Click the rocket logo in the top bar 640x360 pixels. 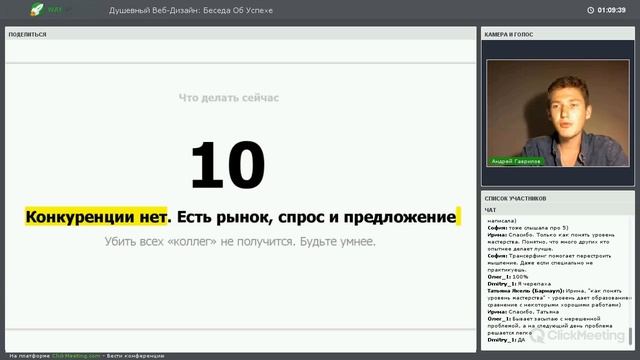[x=37, y=9]
